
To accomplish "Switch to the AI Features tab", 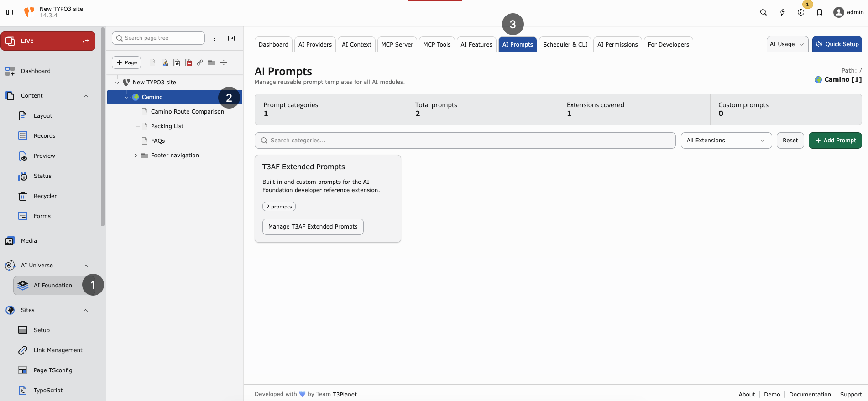I will click(476, 44).
